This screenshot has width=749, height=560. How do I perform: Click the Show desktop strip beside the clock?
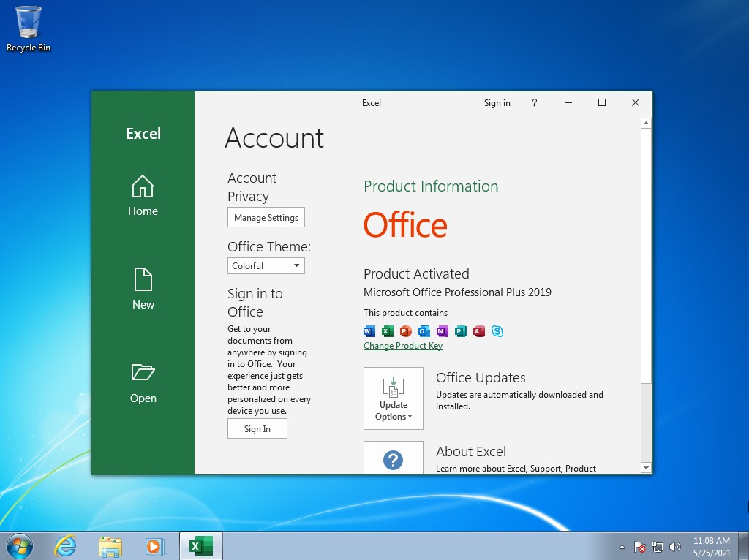(744, 546)
